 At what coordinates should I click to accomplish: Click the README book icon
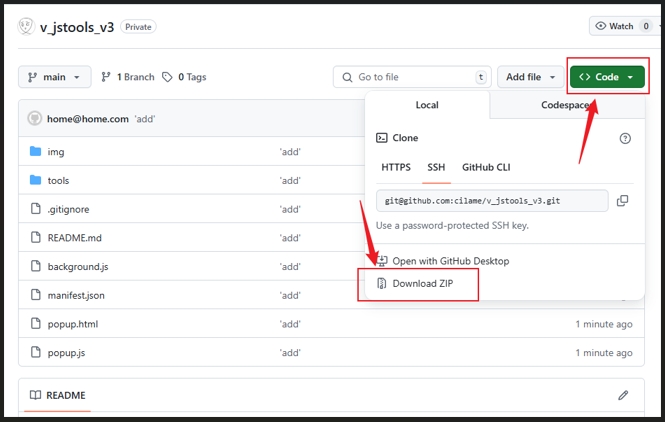point(35,395)
